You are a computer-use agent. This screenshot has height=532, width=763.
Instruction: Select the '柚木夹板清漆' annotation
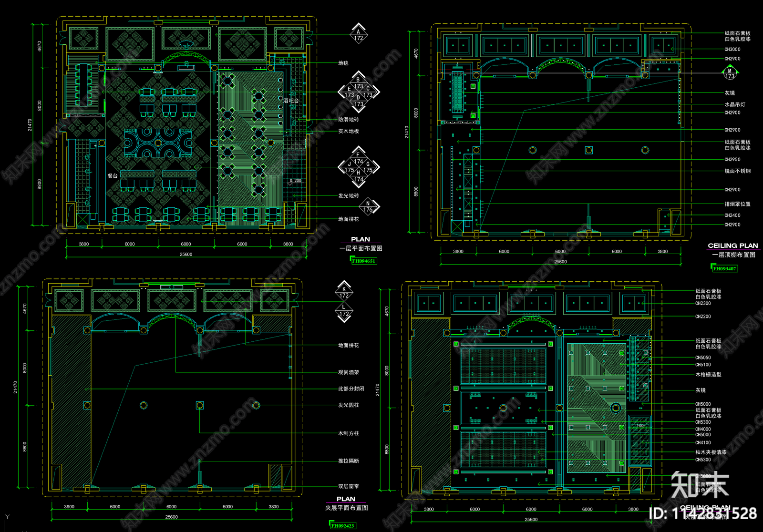pyautogui.click(x=711, y=452)
